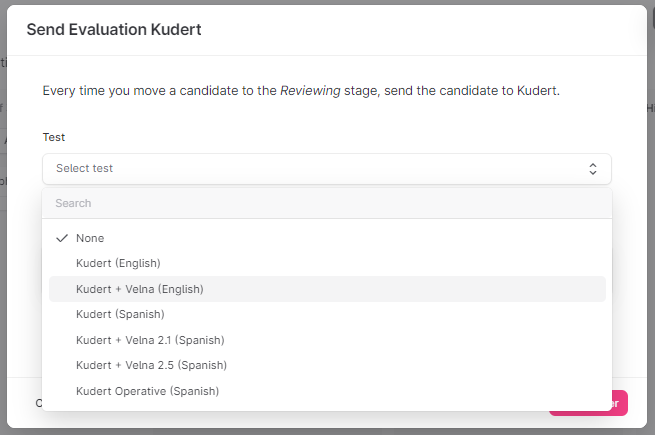Pick Kudert Operative (Spanish) test

(x=147, y=391)
